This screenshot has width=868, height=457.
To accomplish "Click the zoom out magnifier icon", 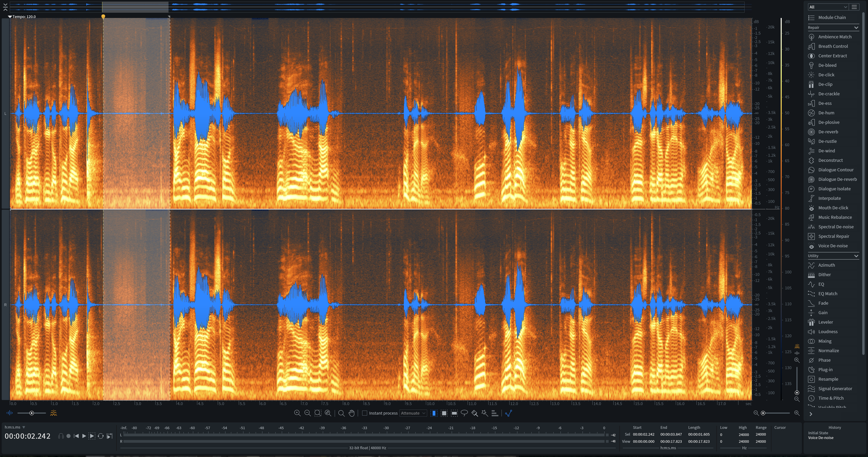I will [x=307, y=413].
